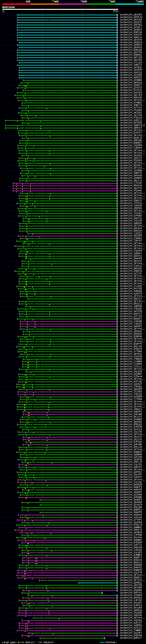Click hit label UniRef100_B5YN17
This screenshot has height=644, width=146.
(131, 165)
